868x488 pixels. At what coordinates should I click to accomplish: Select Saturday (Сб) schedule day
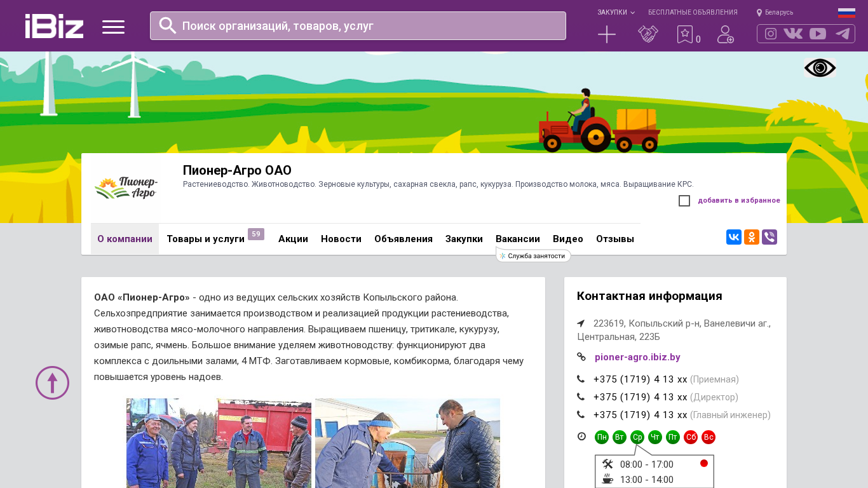tap(691, 437)
